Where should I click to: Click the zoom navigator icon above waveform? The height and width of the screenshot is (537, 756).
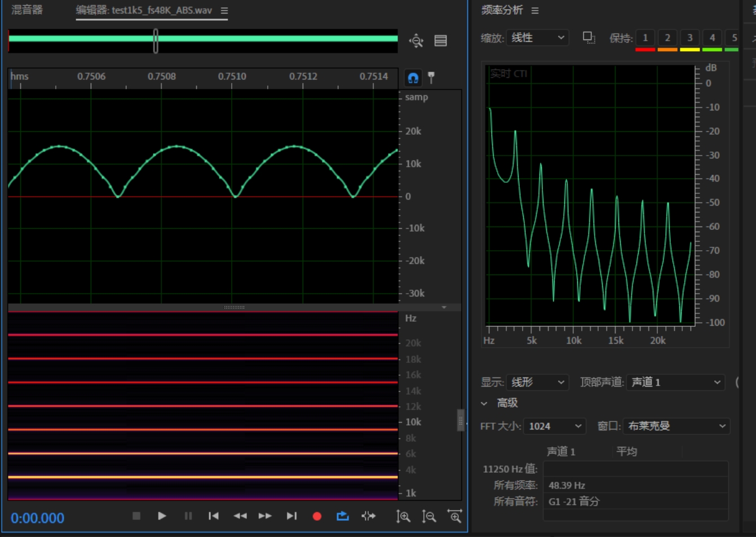click(x=416, y=41)
